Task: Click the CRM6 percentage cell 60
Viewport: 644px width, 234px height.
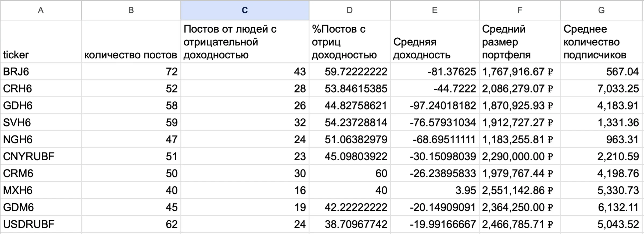Action: [350, 173]
